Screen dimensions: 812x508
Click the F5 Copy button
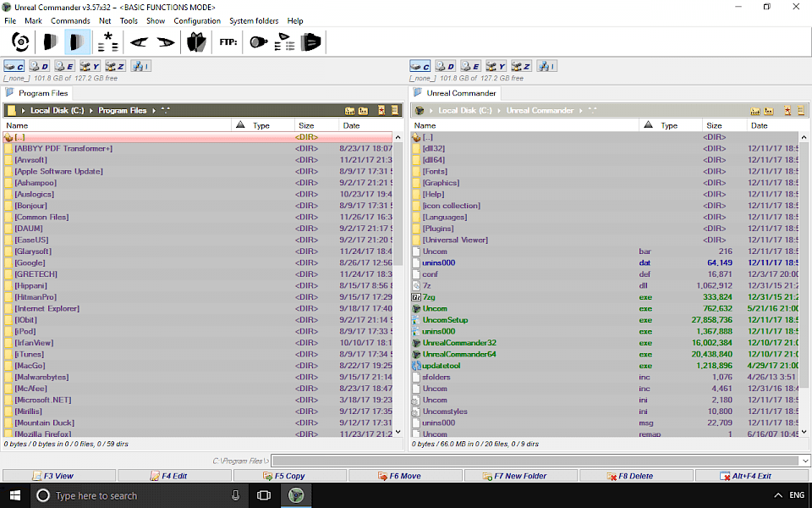[290, 476]
